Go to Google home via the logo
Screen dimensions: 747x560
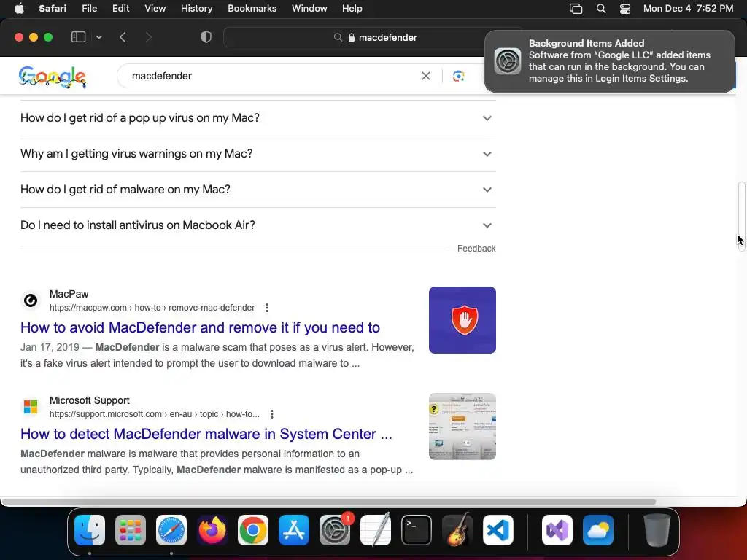click(52, 77)
